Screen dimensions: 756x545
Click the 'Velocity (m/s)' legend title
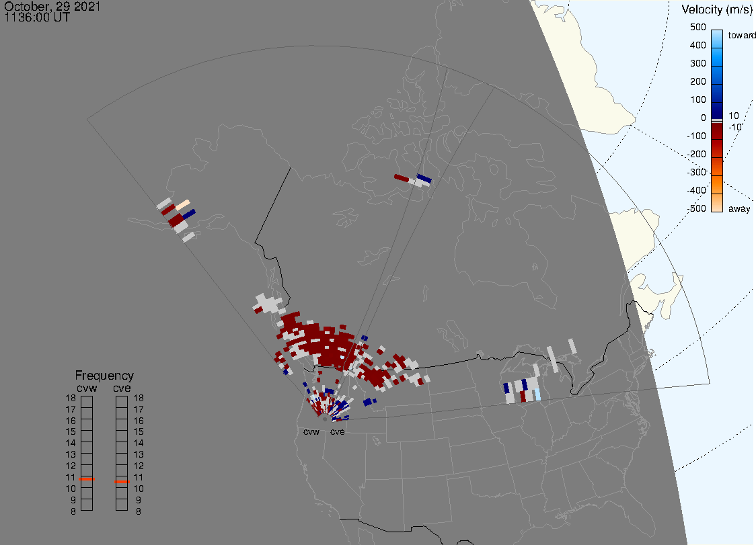(x=717, y=10)
